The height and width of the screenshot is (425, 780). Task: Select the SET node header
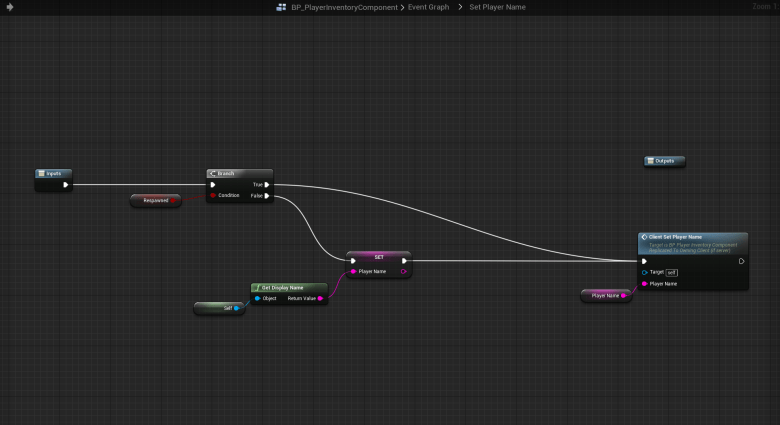coord(378,256)
